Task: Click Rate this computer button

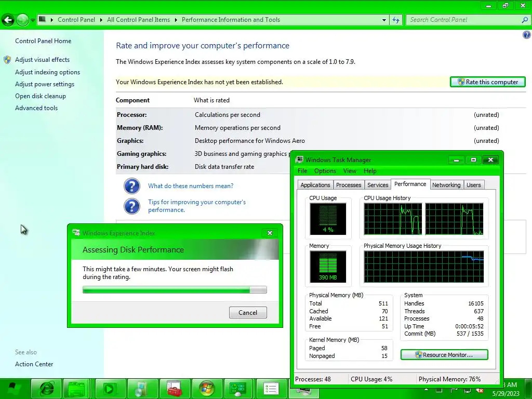Action: (x=487, y=82)
